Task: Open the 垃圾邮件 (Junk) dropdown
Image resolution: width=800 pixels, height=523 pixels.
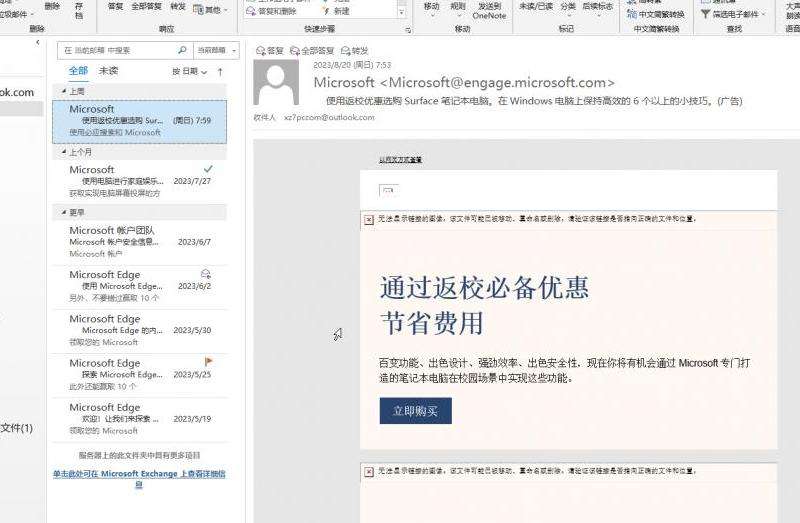Action: 15,14
